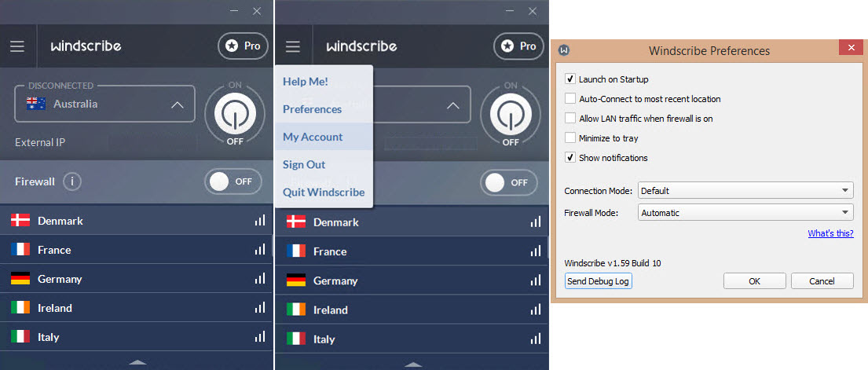Click Pro badge in middle Windscribe window
868x370 pixels.
click(x=518, y=46)
